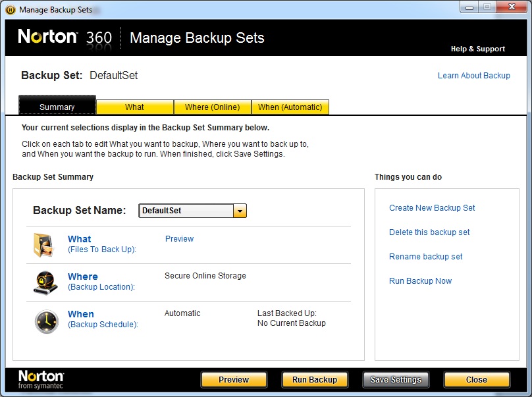
Task: Click Rename backup set
Action: 425,257
